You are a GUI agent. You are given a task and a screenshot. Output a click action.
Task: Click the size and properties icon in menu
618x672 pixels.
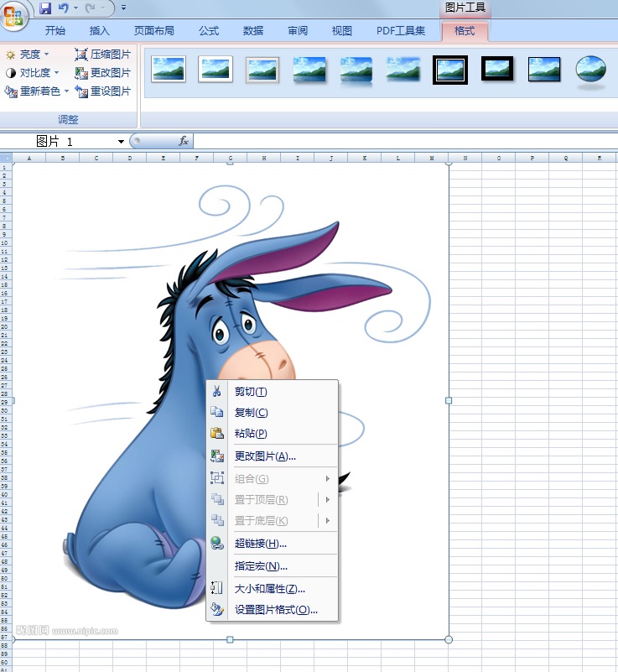click(x=216, y=587)
